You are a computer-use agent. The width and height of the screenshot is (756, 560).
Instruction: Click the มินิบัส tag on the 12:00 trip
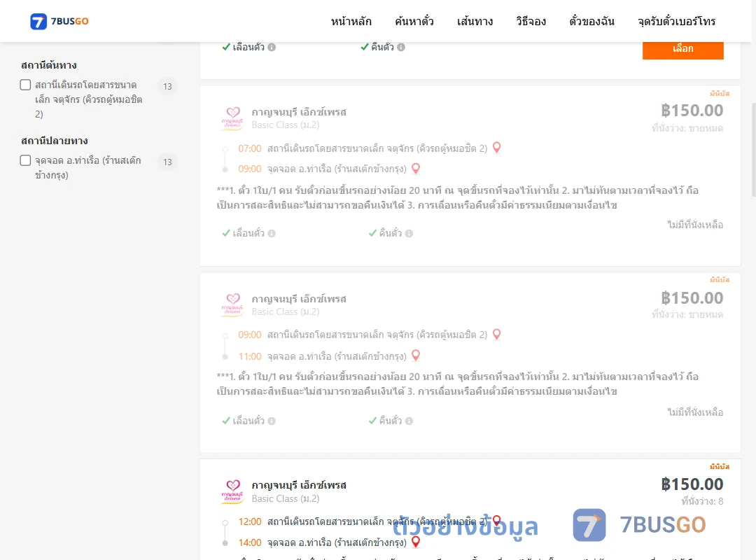(720, 466)
